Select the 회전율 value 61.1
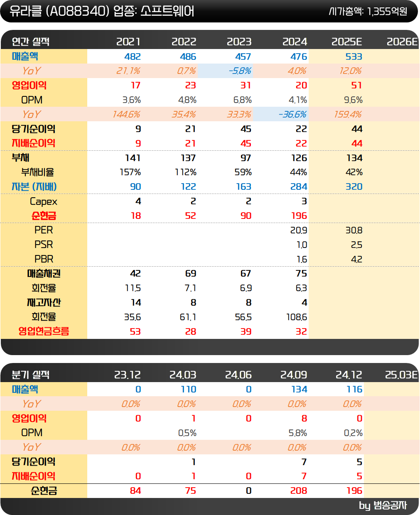The image size is (420, 515). 188,317
